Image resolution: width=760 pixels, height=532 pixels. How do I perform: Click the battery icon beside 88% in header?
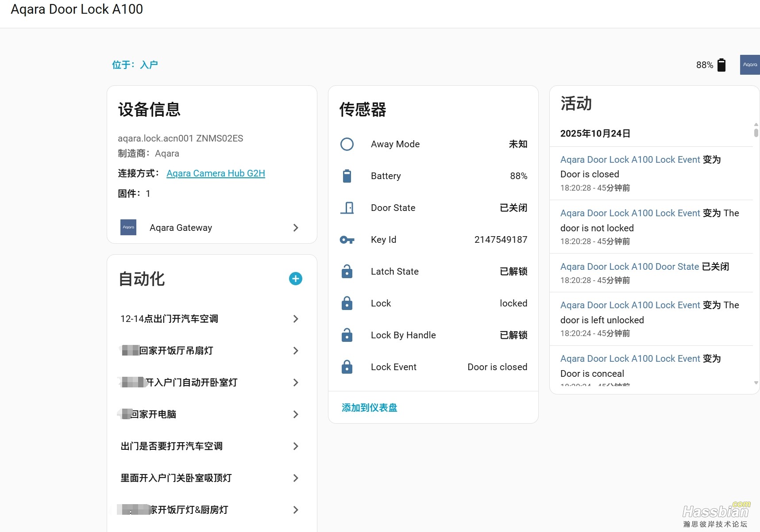click(721, 65)
